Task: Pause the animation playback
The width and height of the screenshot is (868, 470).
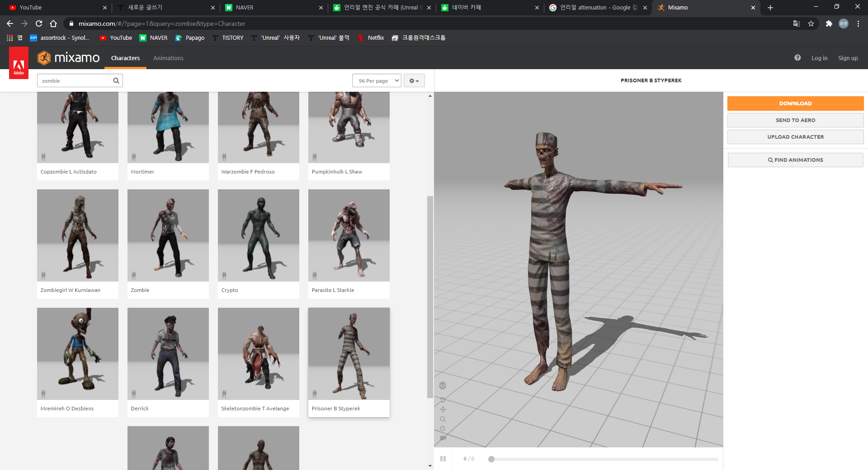Action: [x=443, y=459]
